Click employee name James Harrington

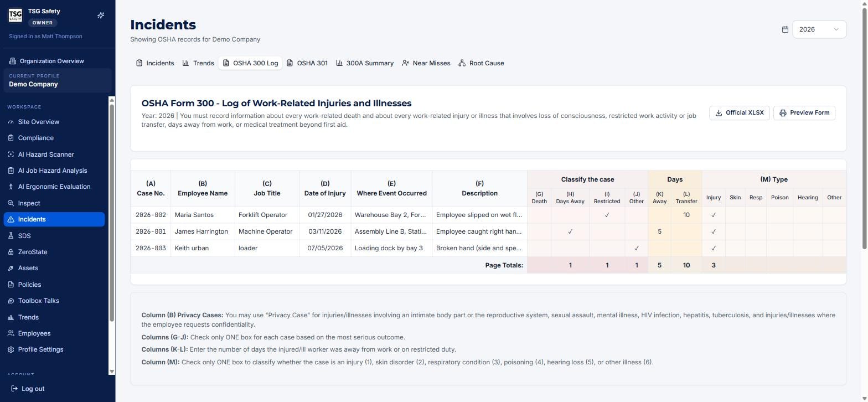[201, 231]
